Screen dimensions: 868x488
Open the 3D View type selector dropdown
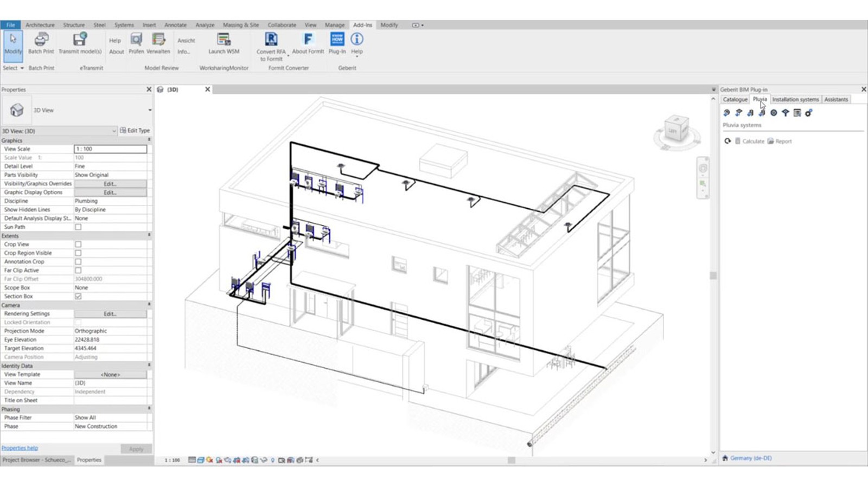[151, 110]
